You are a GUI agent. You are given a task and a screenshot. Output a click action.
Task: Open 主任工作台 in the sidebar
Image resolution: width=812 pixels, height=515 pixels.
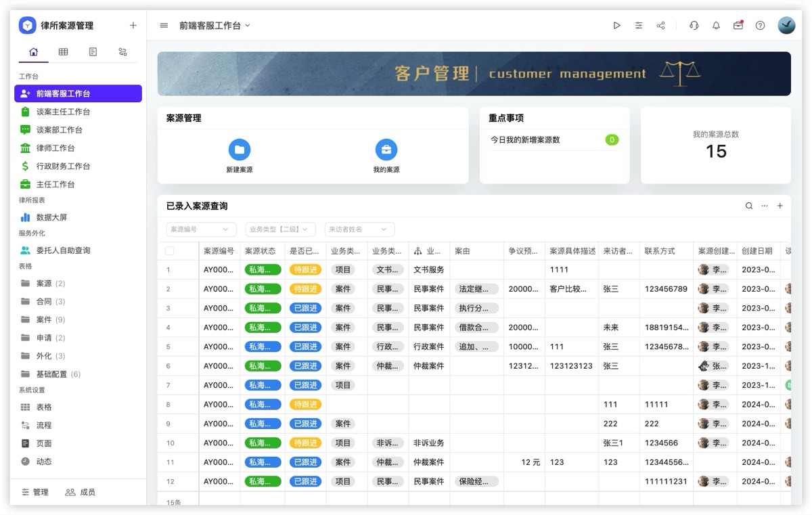tap(78, 184)
